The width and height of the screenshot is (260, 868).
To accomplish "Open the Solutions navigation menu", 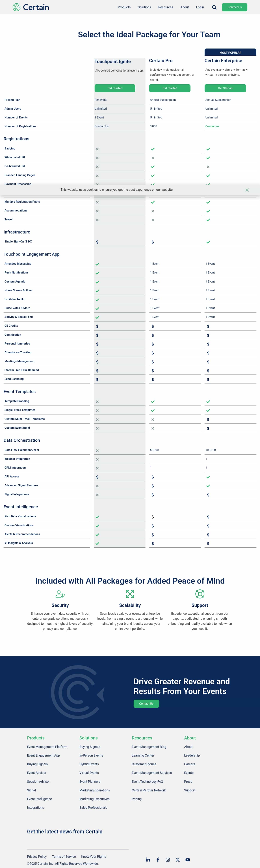I will tap(144, 7).
